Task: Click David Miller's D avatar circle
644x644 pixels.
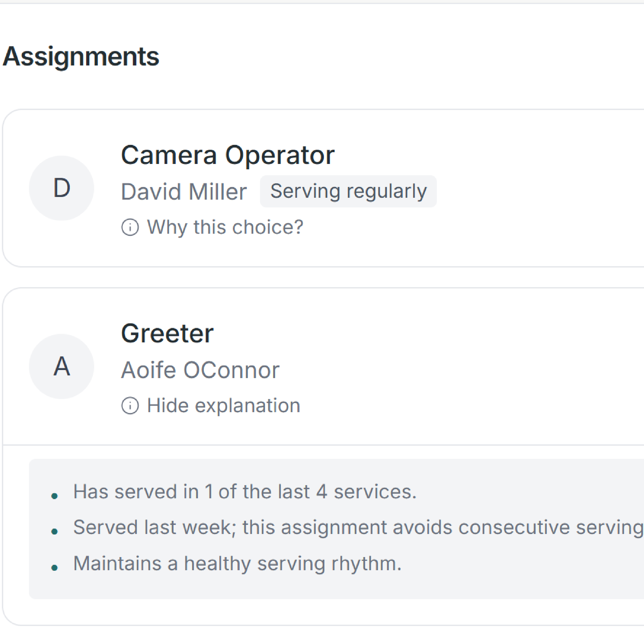Action: point(61,188)
